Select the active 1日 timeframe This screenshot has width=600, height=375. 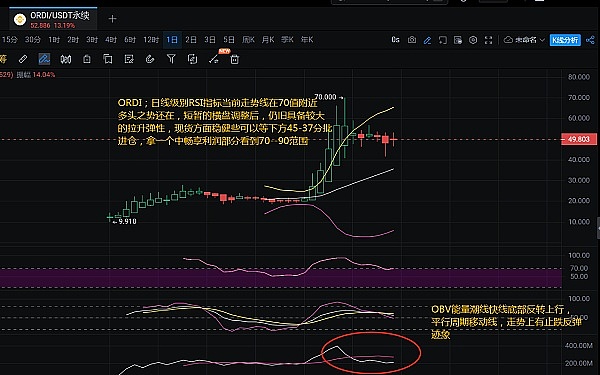[x=172, y=40]
